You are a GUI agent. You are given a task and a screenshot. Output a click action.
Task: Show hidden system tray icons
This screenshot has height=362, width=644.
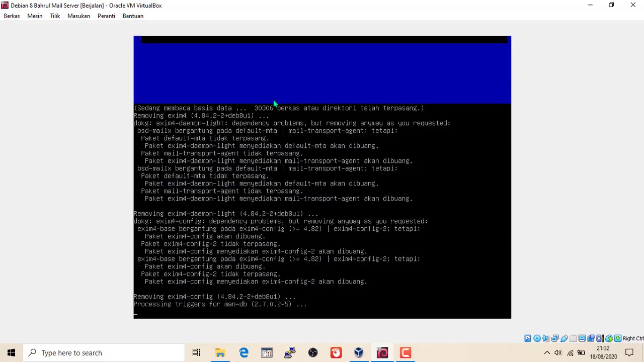tap(547, 353)
